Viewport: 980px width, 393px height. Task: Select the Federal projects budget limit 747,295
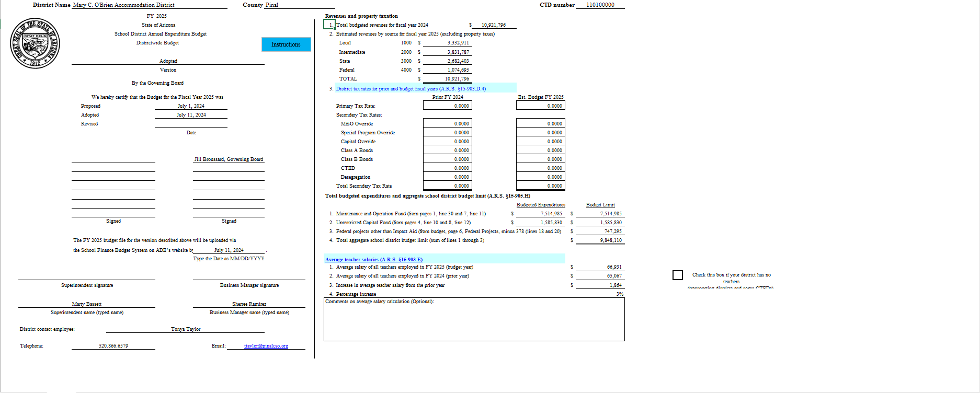[x=600, y=232]
